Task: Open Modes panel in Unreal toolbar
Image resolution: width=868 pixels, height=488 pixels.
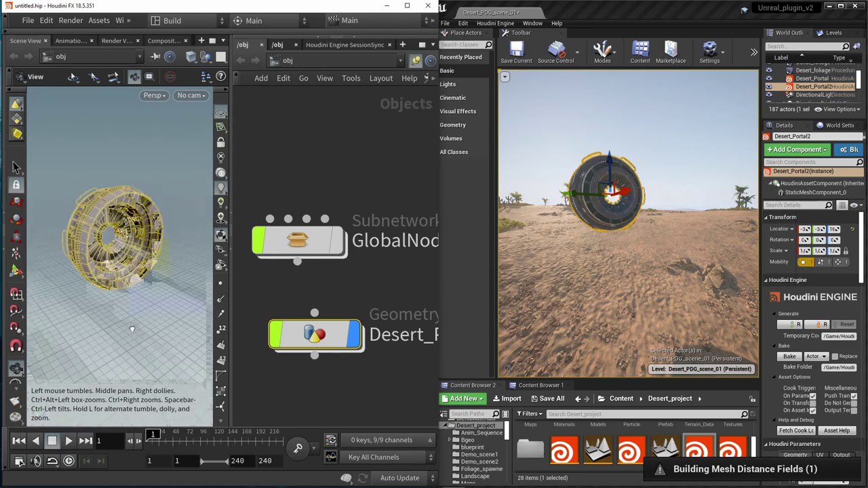Action: (602, 53)
